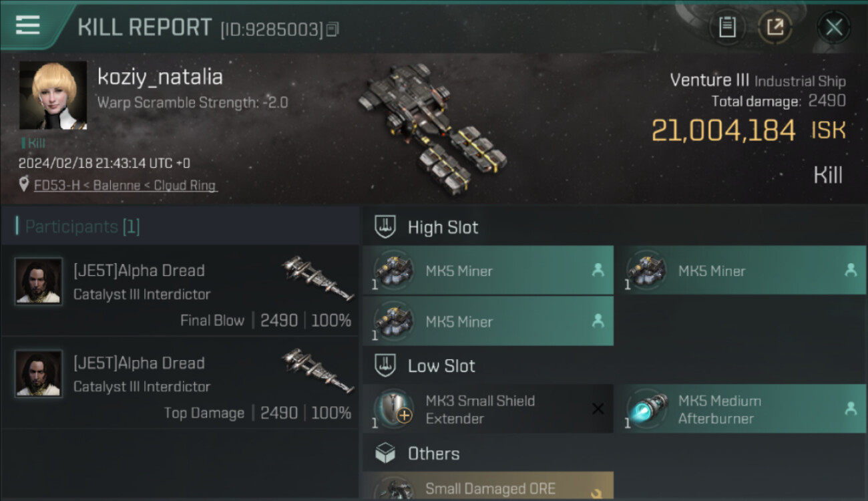Click the share kill report icon
This screenshot has height=501, width=868.
[775, 27]
